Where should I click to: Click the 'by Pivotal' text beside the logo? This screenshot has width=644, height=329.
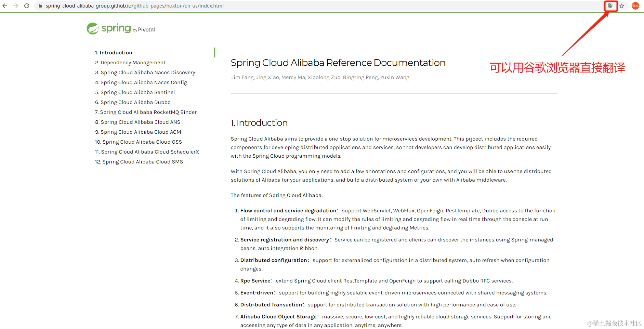point(144,30)
